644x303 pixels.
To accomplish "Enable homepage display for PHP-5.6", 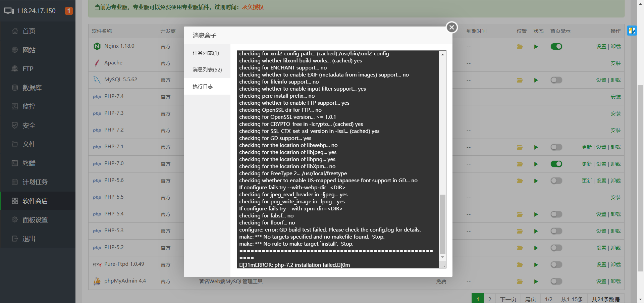I will tap(556, 181).
